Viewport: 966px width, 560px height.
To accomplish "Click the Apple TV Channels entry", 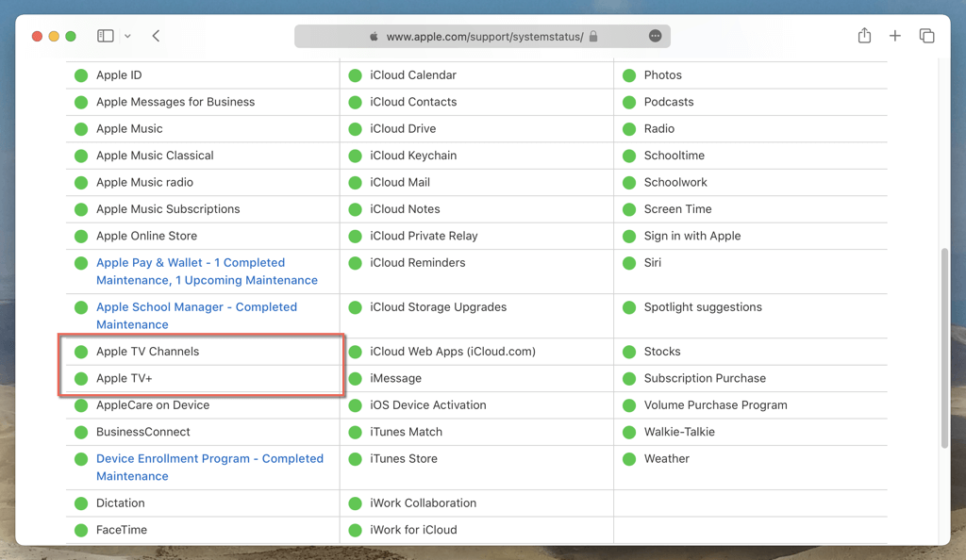I will [147, 352].
